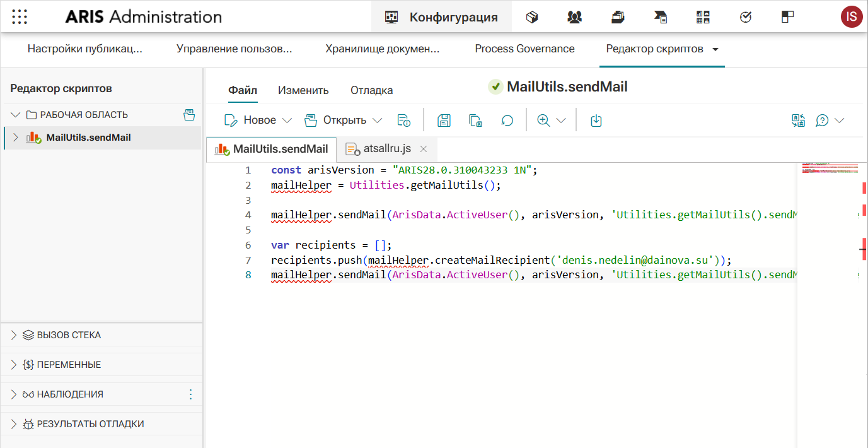Image resolution: width=868 pixels, height=448 pixels.
Task: Expand the НАБЛЮДЕНИЯ panel
Action: click(x=14, y=394)
